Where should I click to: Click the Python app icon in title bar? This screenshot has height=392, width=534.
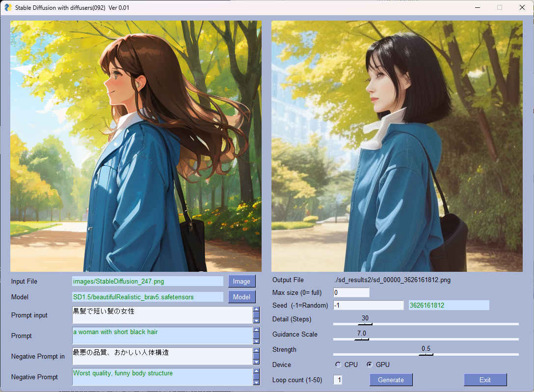[8, 8]
